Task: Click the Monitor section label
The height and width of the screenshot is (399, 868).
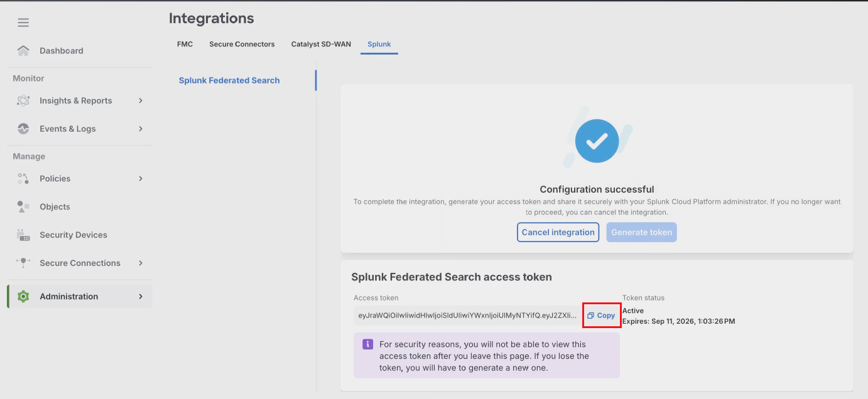Action: (28, 78)
